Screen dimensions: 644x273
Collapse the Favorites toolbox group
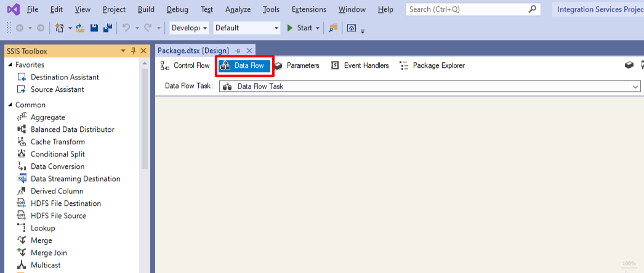10,65
